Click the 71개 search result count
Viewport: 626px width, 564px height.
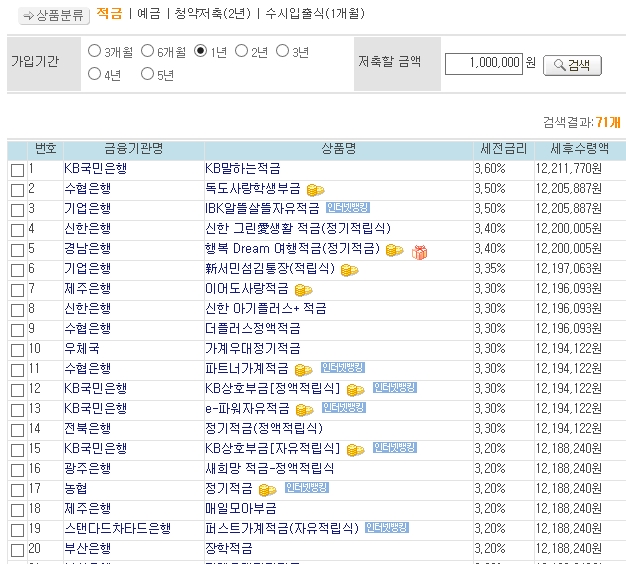[608, 122]
